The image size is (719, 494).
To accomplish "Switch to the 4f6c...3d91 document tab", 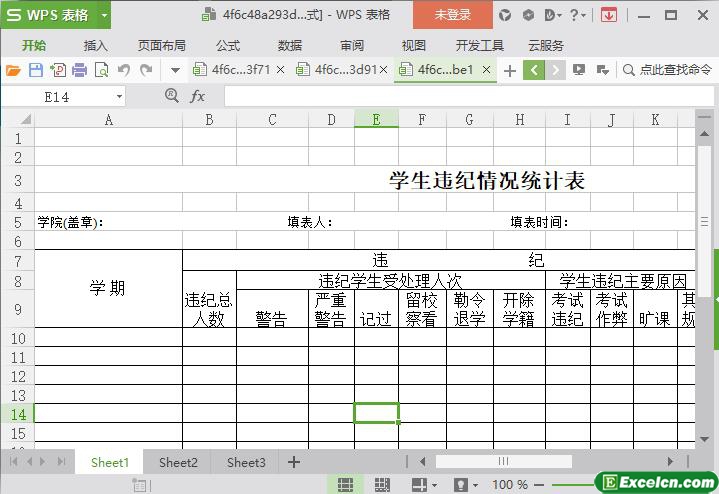I will click(337, 70).
